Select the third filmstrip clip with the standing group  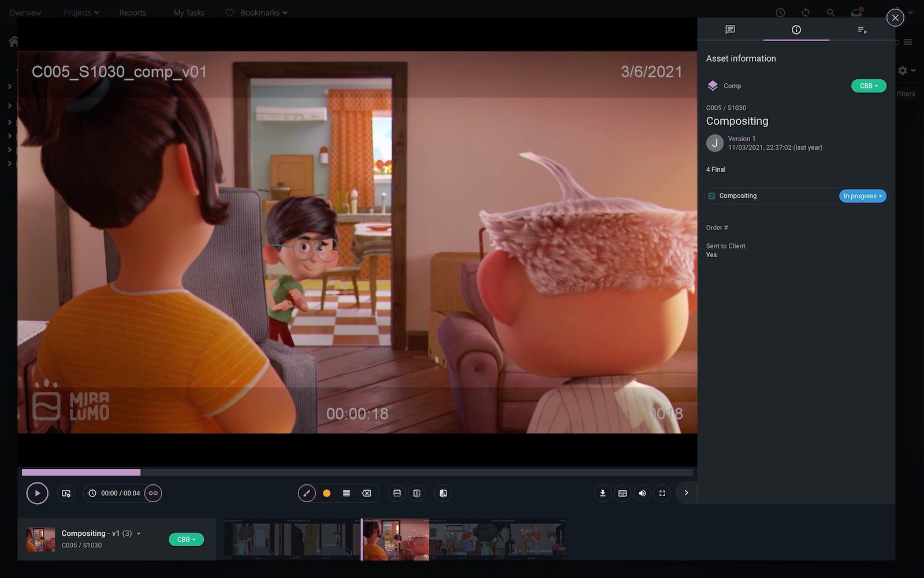[x=497, y=539]
